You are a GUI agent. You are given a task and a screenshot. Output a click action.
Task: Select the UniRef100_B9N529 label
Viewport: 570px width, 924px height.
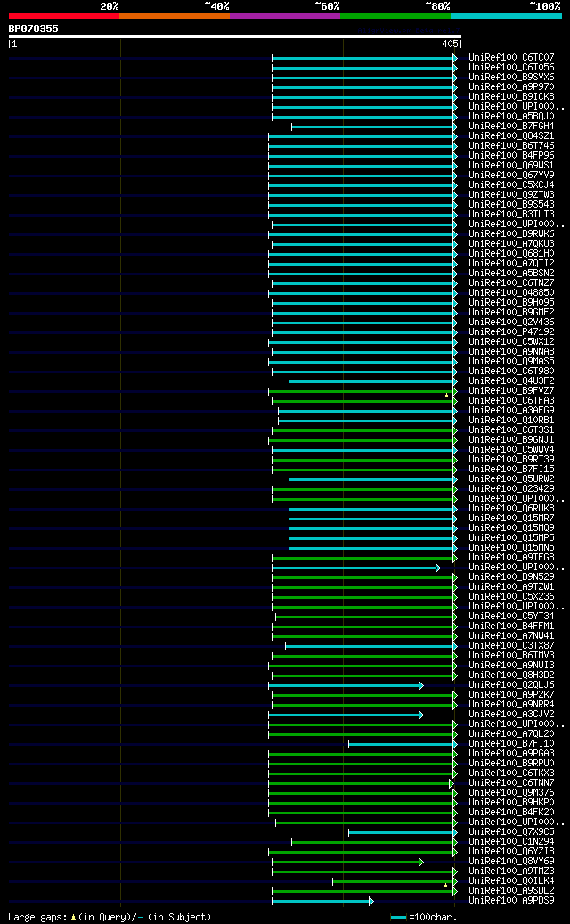[x=511, y=576]
